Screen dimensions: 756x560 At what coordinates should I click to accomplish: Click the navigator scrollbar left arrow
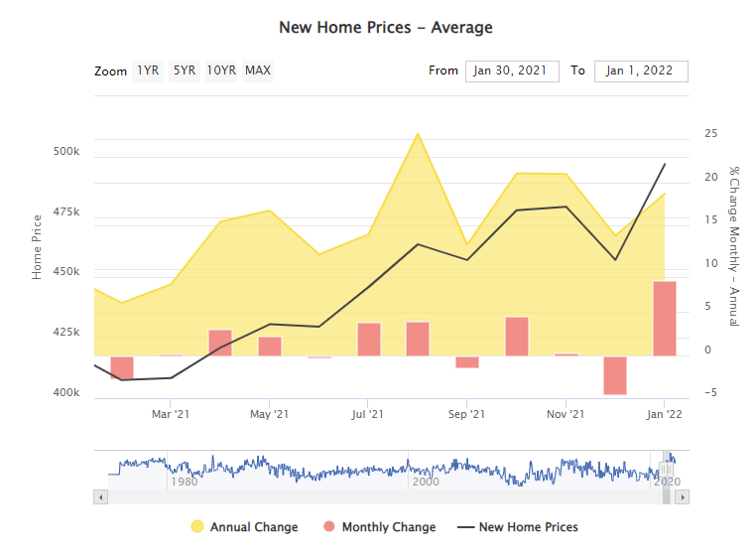pyautogui.click(x=100, y=496)
